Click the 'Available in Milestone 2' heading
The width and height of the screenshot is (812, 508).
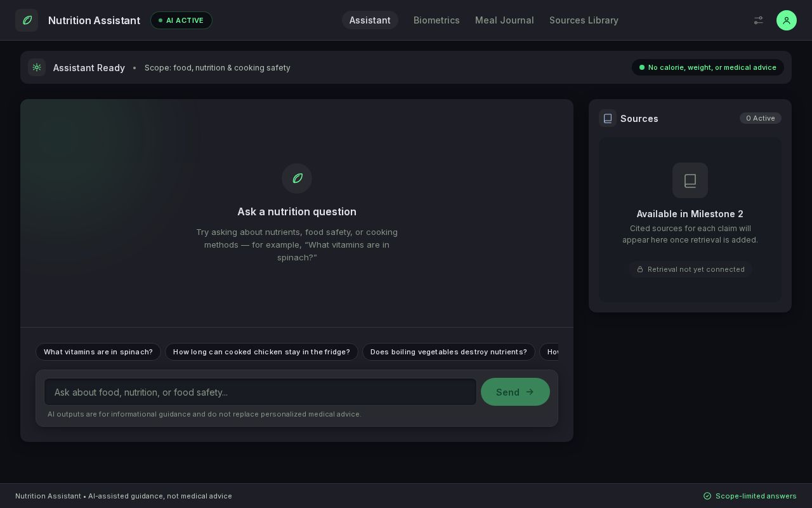[690, 214]
